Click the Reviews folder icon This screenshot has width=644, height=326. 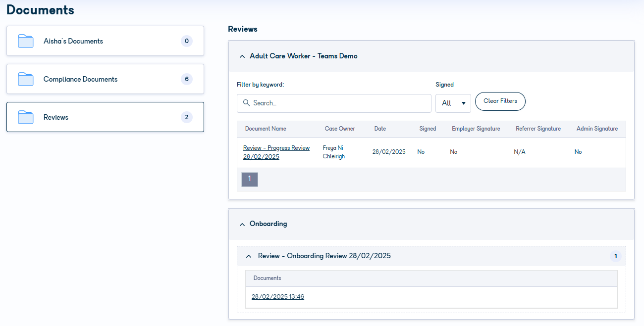coord(26,117)
